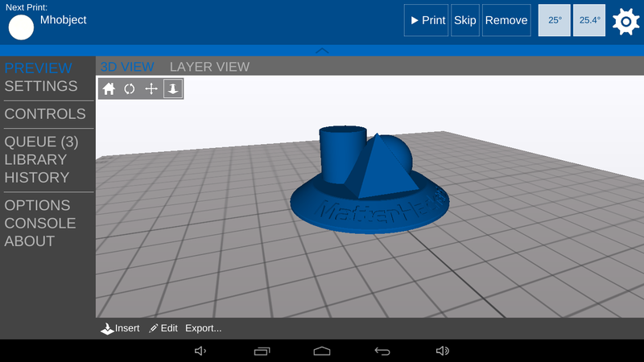Viewport: 644px width, 362px height.
Task: Open the SETTINGS section
Action: click(x=41, y=86)
